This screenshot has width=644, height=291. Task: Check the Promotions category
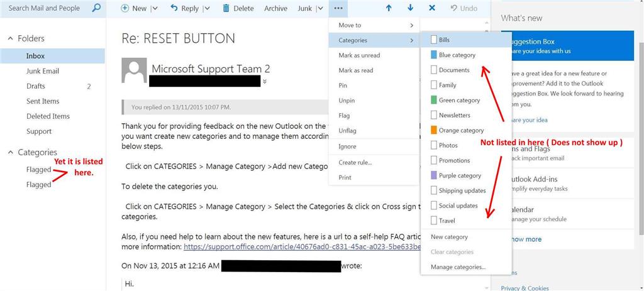434,160
